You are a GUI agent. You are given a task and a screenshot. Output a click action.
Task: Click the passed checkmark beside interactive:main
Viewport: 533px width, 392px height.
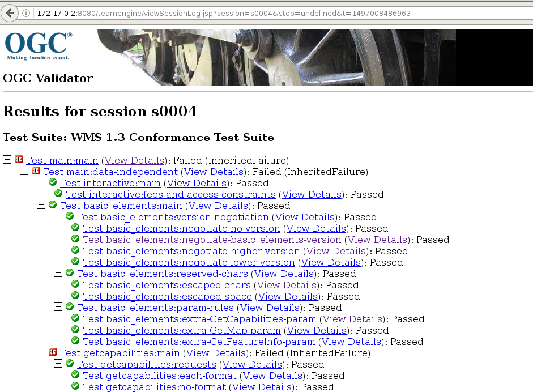53,182
